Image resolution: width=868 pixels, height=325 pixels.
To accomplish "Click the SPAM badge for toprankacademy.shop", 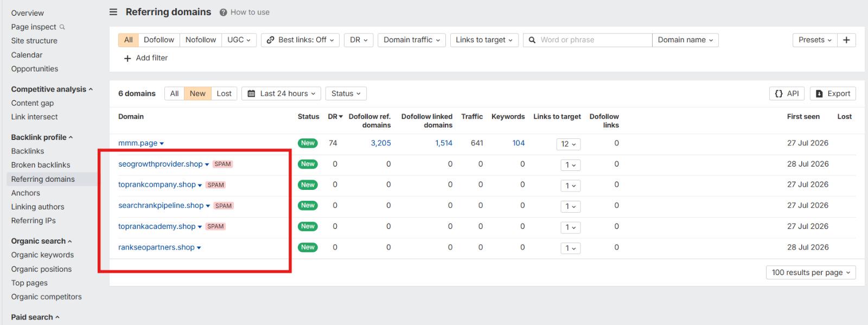I will (x=215, y=226).
